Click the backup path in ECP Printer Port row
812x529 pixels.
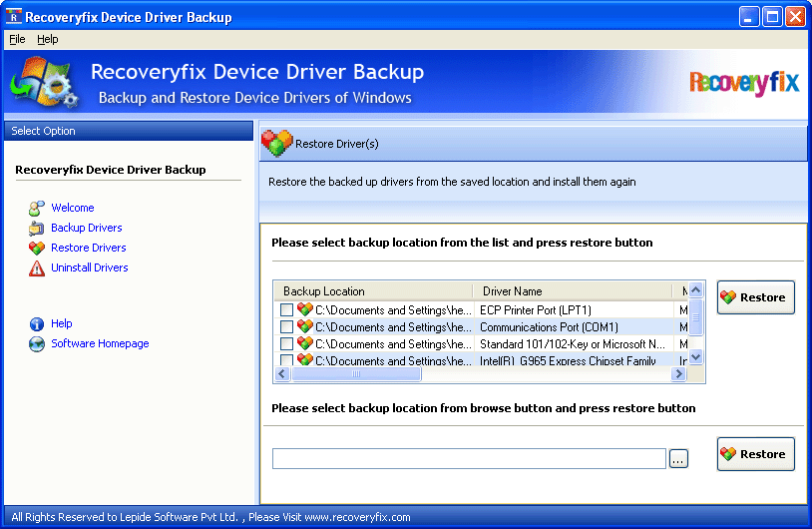pos(394,309)
